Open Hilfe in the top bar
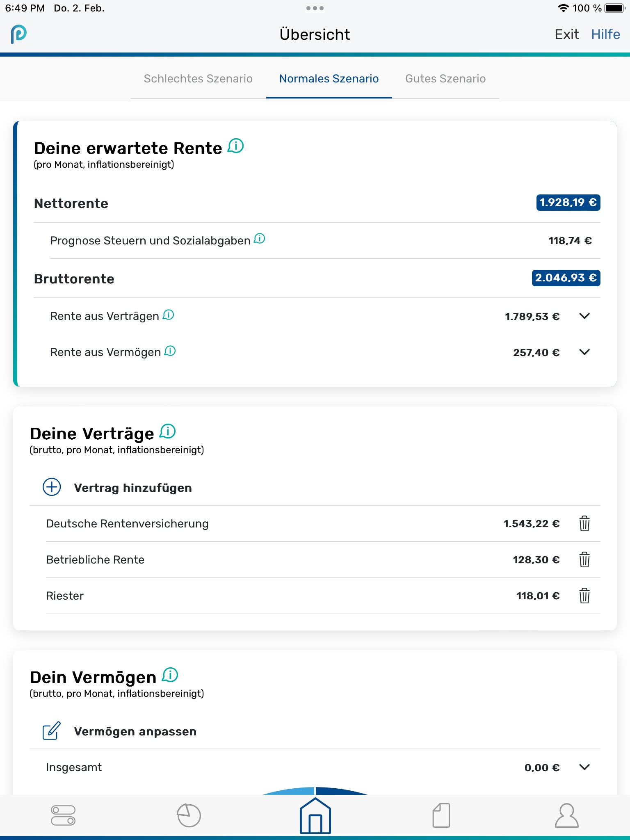The height and width of the screenshot is (840, 630). click(x=605, y=34)
